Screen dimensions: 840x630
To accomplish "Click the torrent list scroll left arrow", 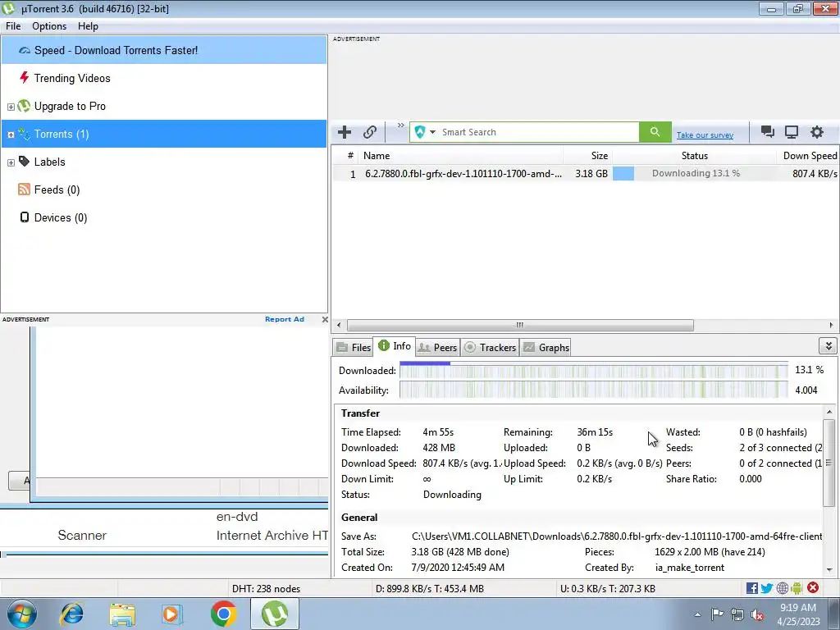I will coord(339,325).
